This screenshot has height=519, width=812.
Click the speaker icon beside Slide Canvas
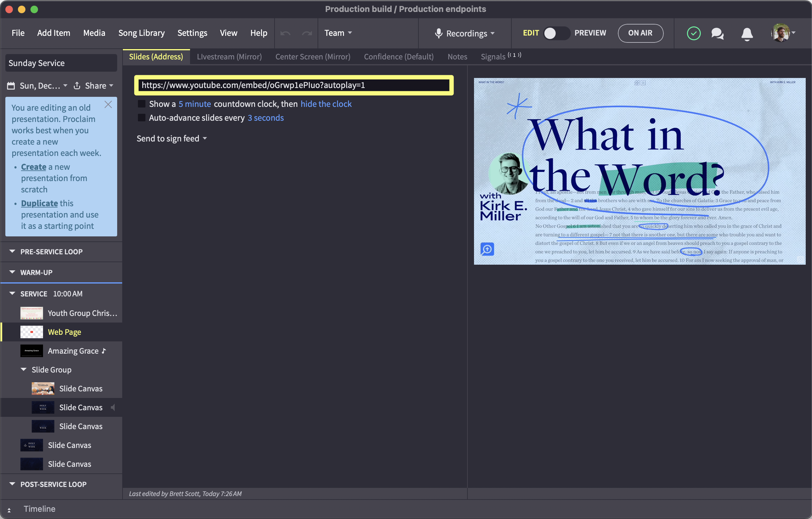click(x=113, y=407)
